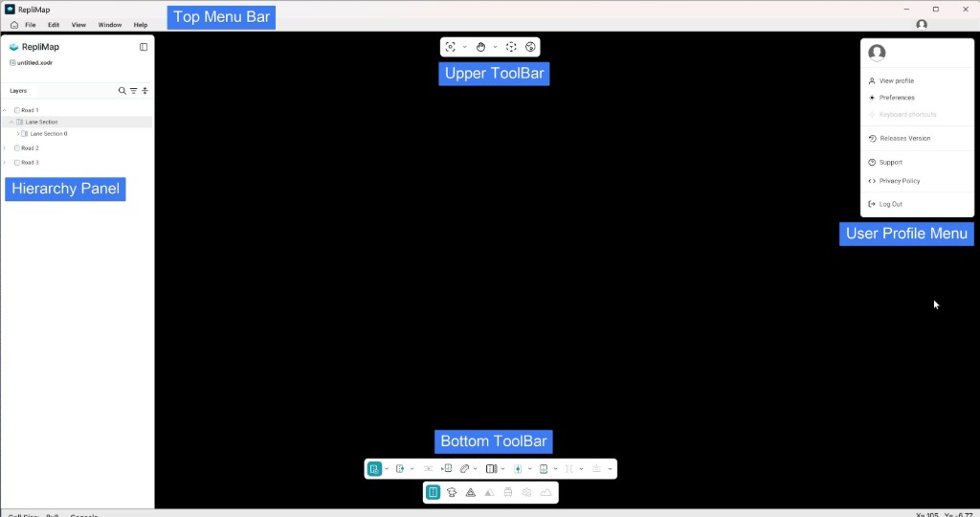Screen dimensions: 980x517
Task: Select the greyed mountain mode icon
Action: coord(489,493)
